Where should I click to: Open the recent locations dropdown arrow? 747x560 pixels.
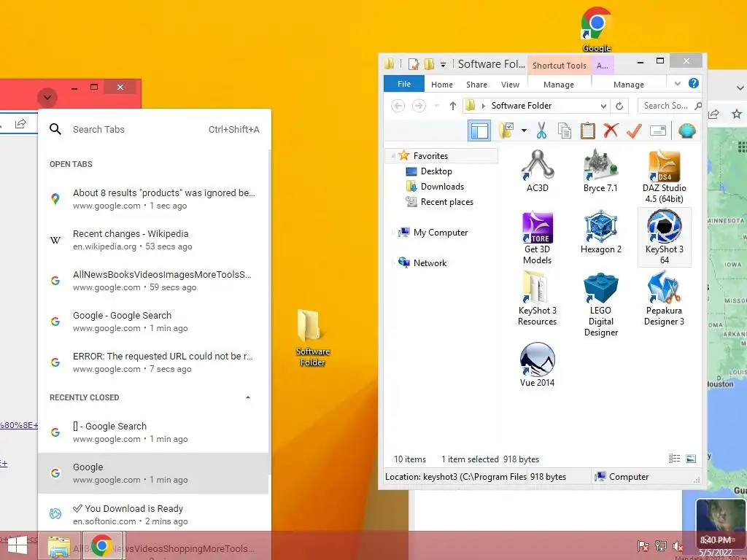(436, 106)
